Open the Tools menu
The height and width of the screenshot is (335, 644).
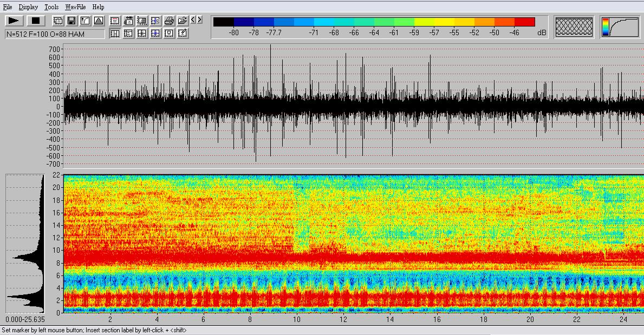click(51, 7)
